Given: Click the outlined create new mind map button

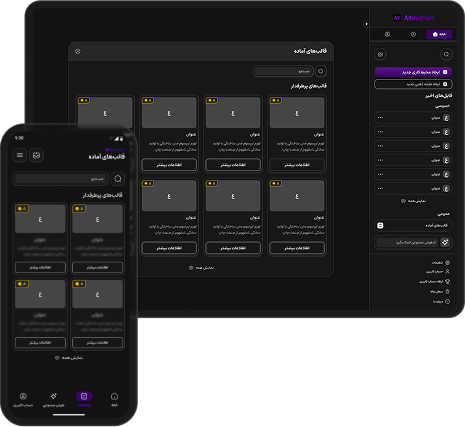Looking at the screenshot, I should [413, 84].
